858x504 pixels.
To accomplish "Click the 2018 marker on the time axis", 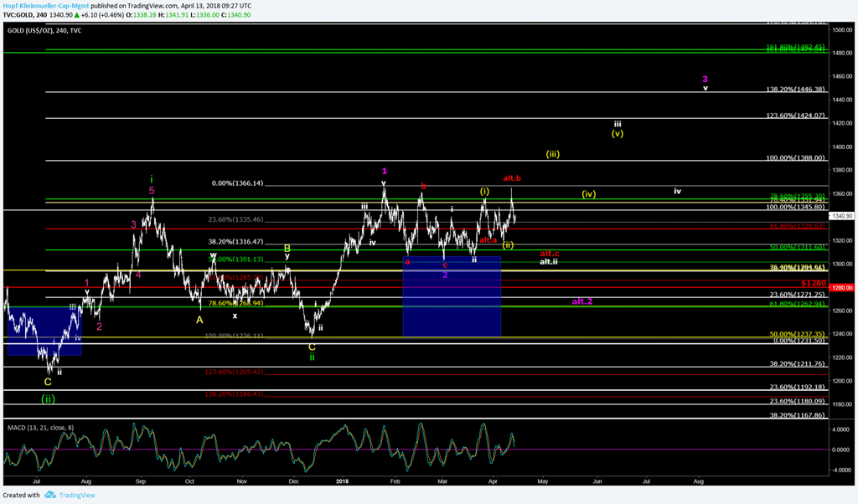I will pyautogui.click(x=342, y=482).
